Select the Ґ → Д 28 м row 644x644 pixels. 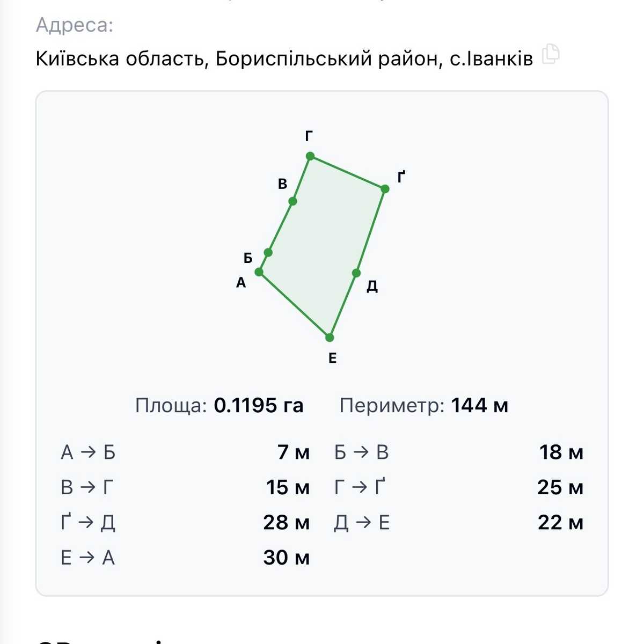tap(185, 522)
